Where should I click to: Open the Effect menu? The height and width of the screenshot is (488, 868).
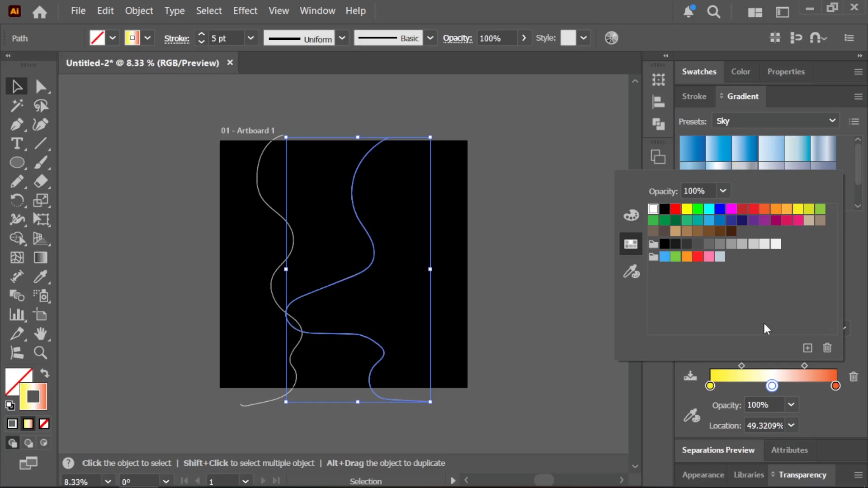tap(245, 11)
